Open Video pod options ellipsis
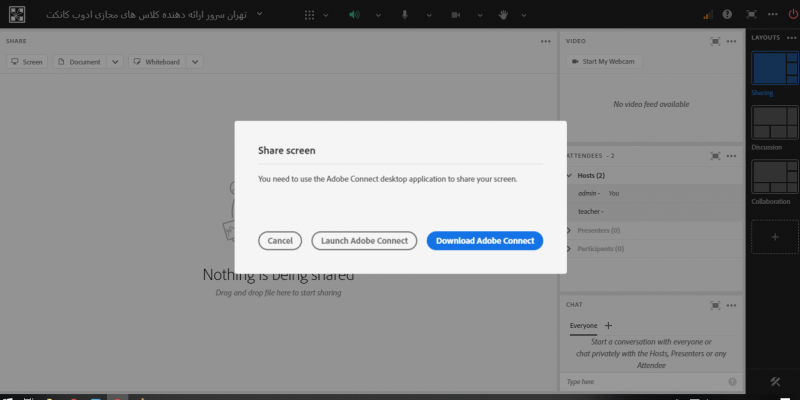 [732, 41]
